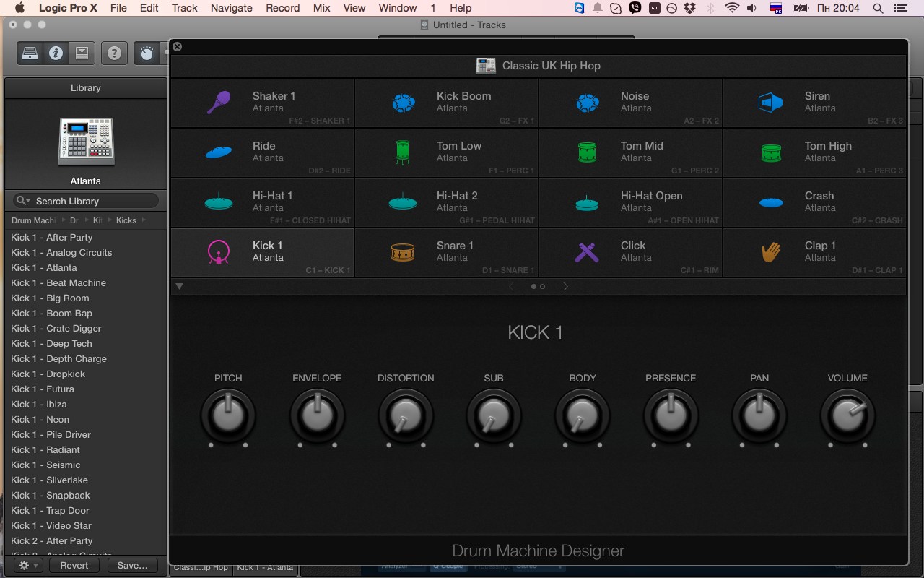The image size is (924, 578).
Task: Open the Mix menu
Action: coord(321,8)
